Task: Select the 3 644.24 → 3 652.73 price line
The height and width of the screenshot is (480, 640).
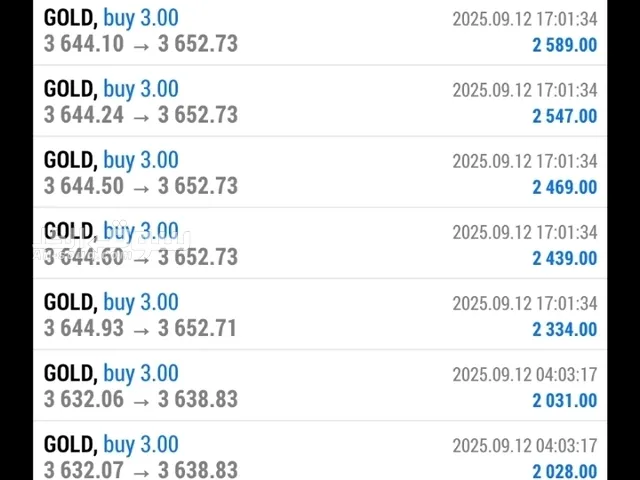Action: coord(141,115)
